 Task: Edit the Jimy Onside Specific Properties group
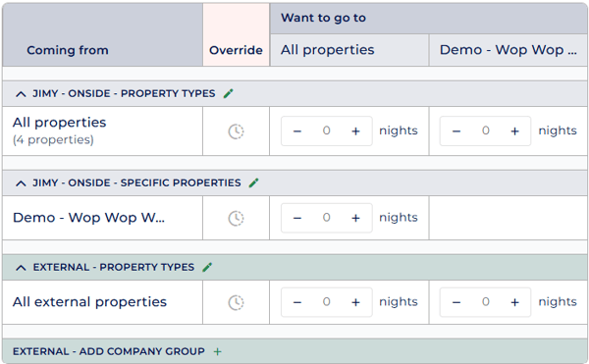[254, 182]
